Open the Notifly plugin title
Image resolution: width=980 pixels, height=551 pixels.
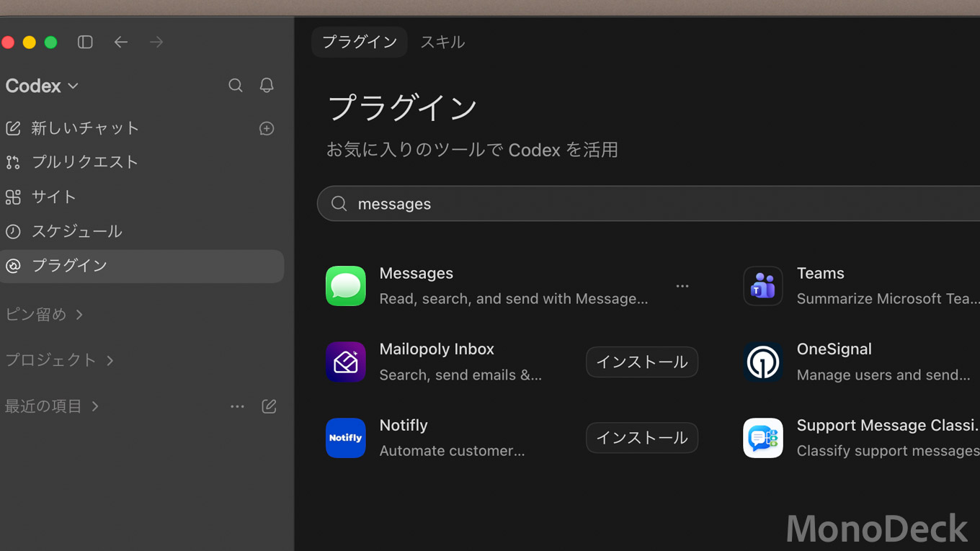[404, 426]
